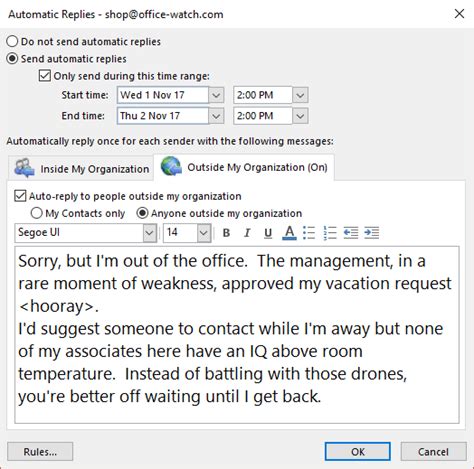Image resolution: width=474 pixels, height=469 pixels.
Task: Click the Start time date field Wed 1 Nov 17
Action: 163,95
